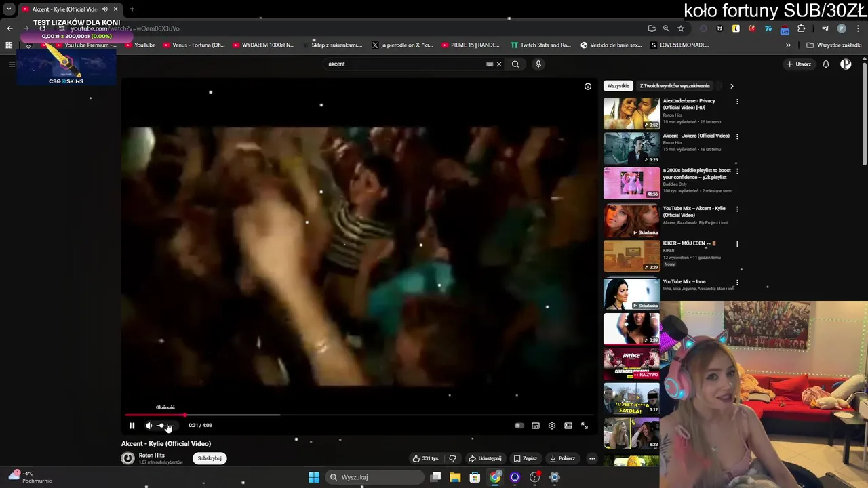Open more actions menu beside Pobierz
This screenshot has height=488, width=868.
[592, 458]
